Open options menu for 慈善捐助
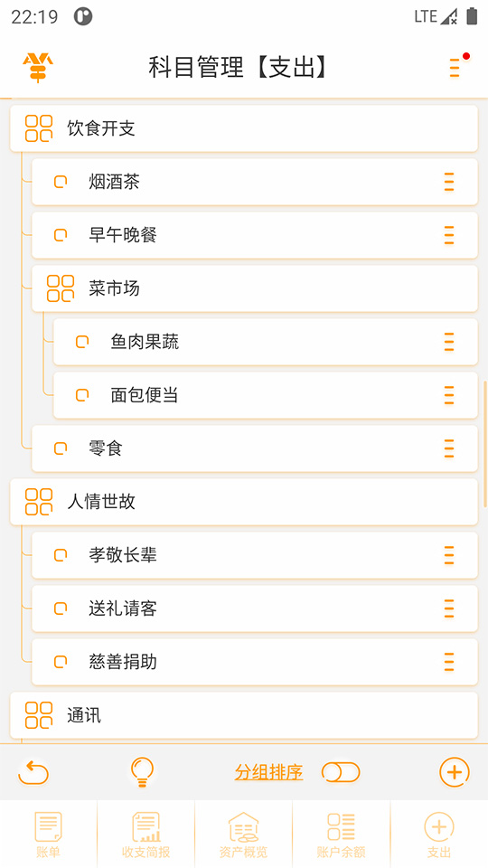 449,662
